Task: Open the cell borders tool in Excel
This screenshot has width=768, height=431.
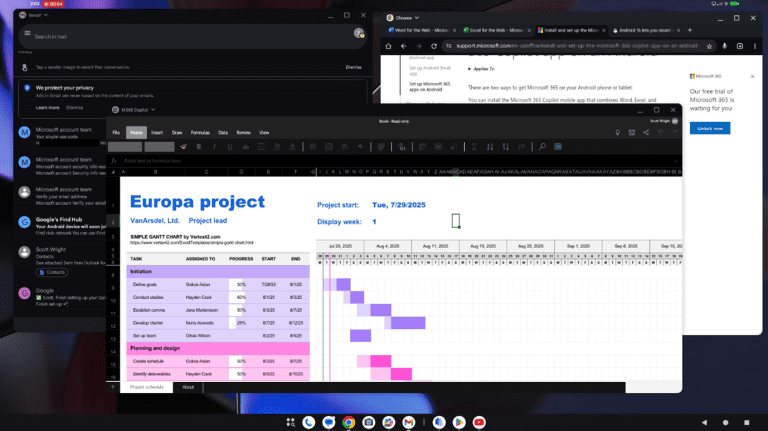Action: [x=261, y=146]
